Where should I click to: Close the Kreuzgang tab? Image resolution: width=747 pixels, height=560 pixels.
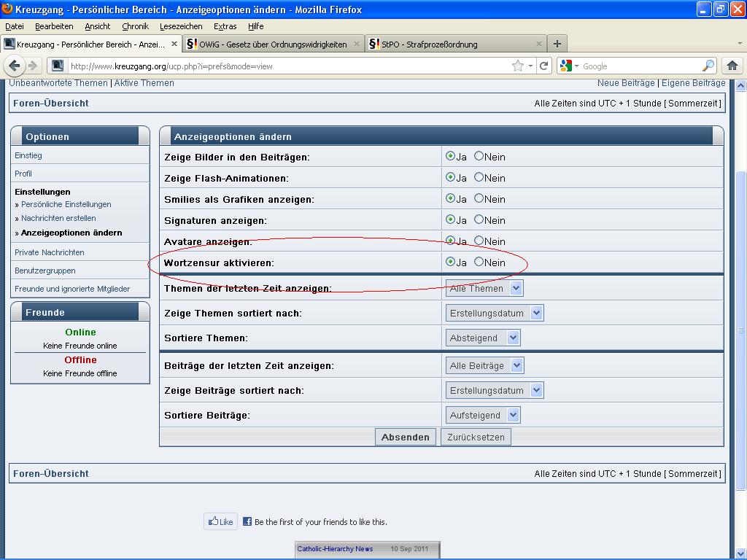(174, 44)
